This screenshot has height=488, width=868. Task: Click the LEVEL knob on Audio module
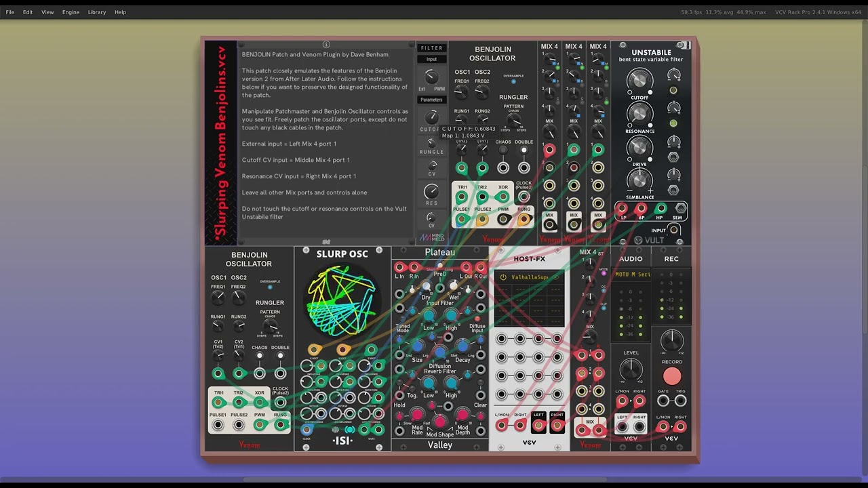(x=631, y=369)
